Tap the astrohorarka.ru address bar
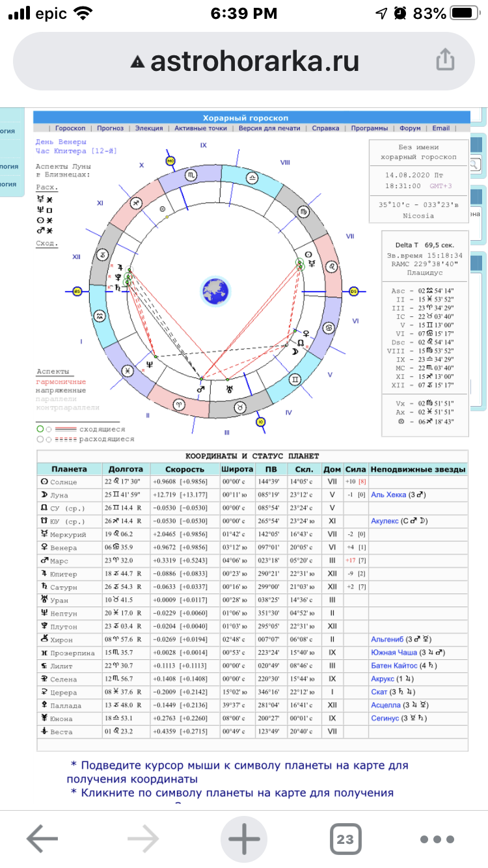This screenshot has height=868, width=488. 244,61
